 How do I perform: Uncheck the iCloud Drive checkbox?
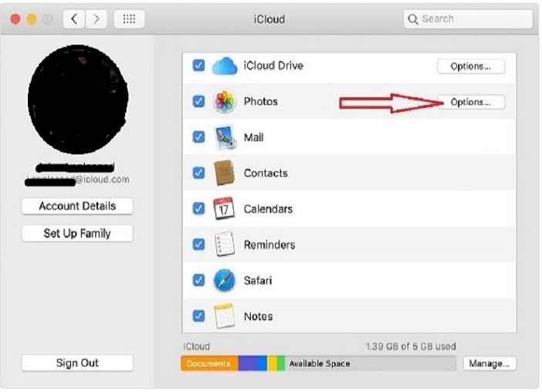pyautogui.click(x=198, y=66)
